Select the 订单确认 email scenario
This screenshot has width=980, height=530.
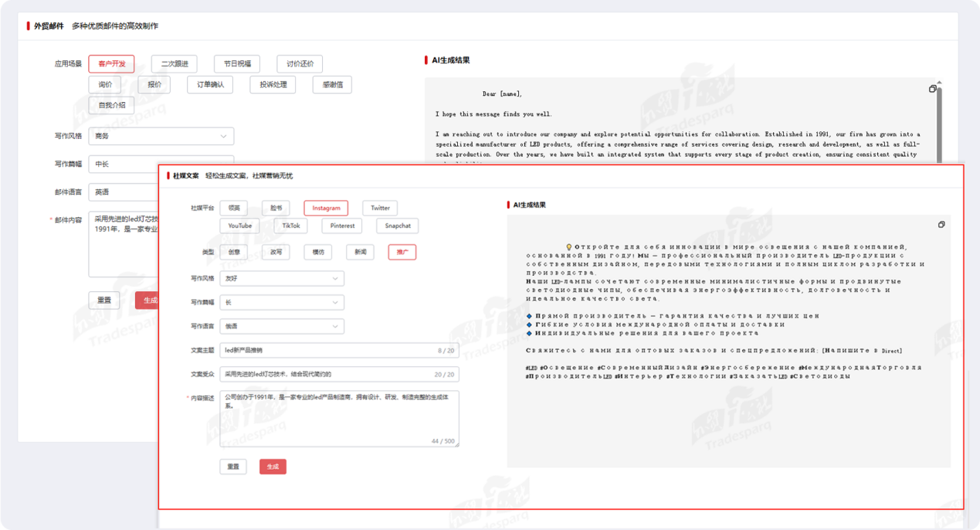[x=210, y=84]
